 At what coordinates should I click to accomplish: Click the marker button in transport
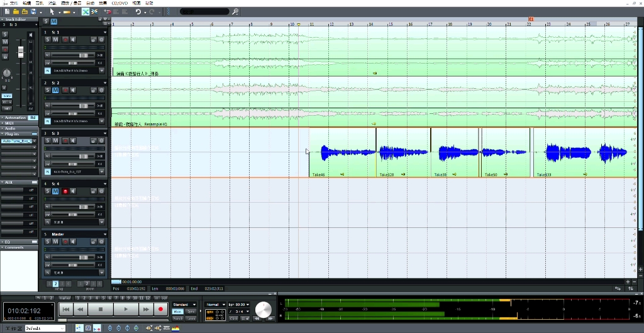65,298
